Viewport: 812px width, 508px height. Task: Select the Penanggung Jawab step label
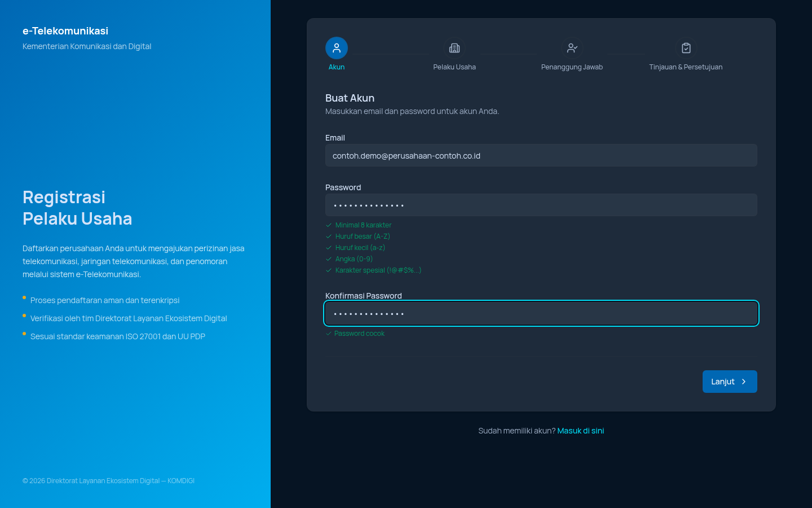(x=572, y=67)
